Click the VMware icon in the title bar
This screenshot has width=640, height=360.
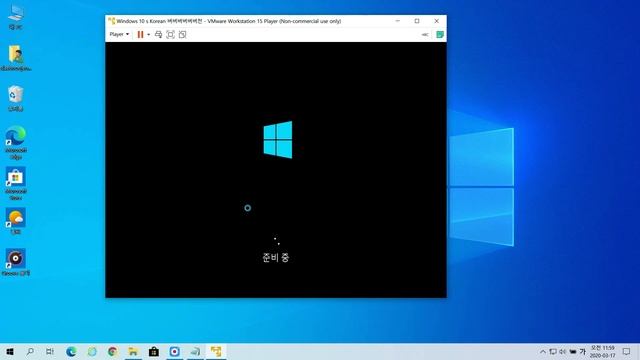pos(111,21)
